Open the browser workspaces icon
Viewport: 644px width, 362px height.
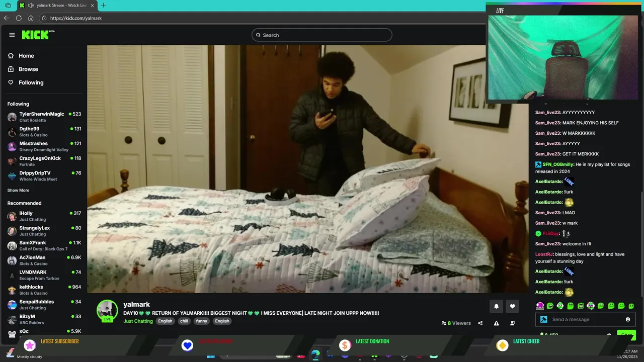8,6
